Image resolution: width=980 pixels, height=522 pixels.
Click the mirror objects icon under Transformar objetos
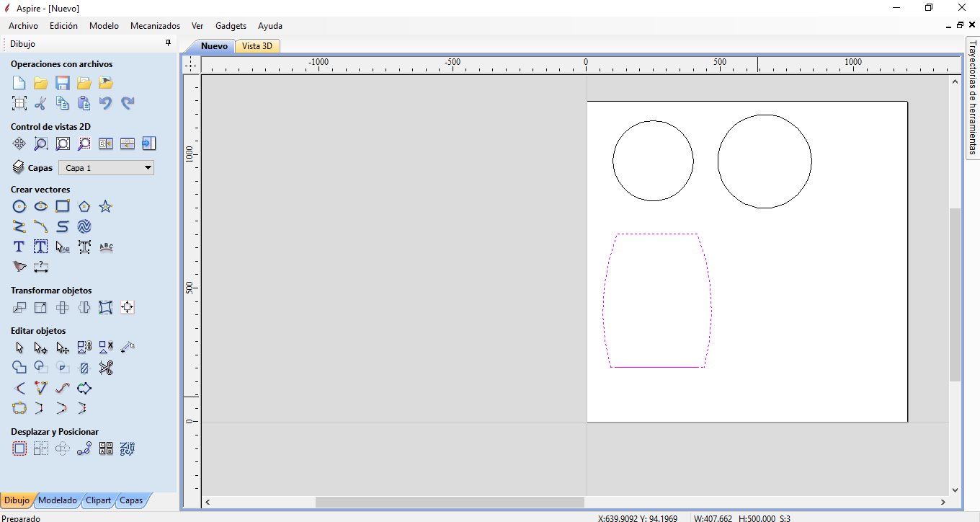pyautogui.click(x=84, y=308)
